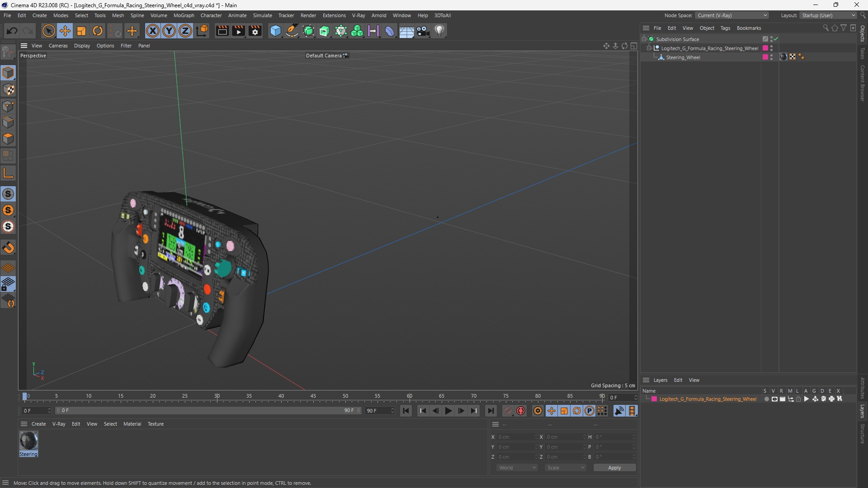Open the viewport hamburger menu
Image resolution: width=868 pixels, height=488 pixels.
24,46
